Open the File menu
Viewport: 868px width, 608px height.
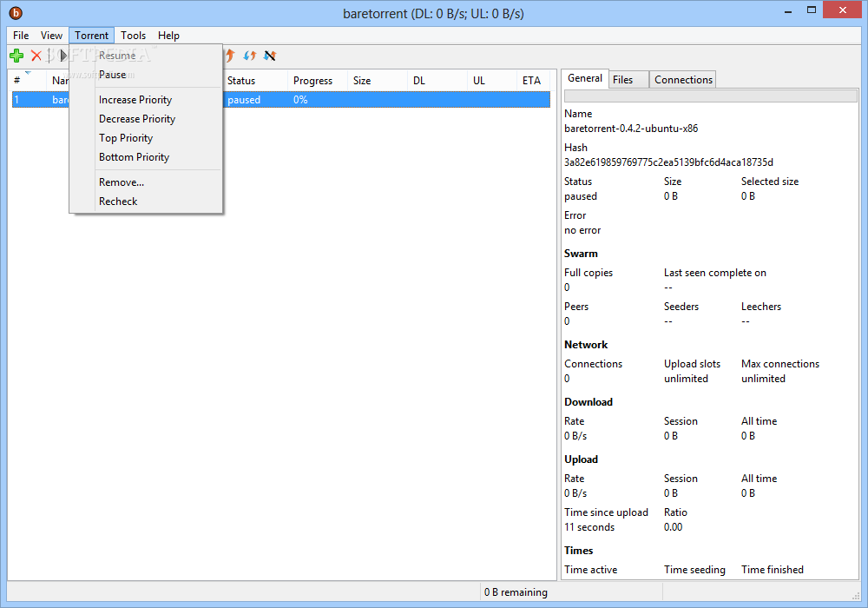pos(21,36)
